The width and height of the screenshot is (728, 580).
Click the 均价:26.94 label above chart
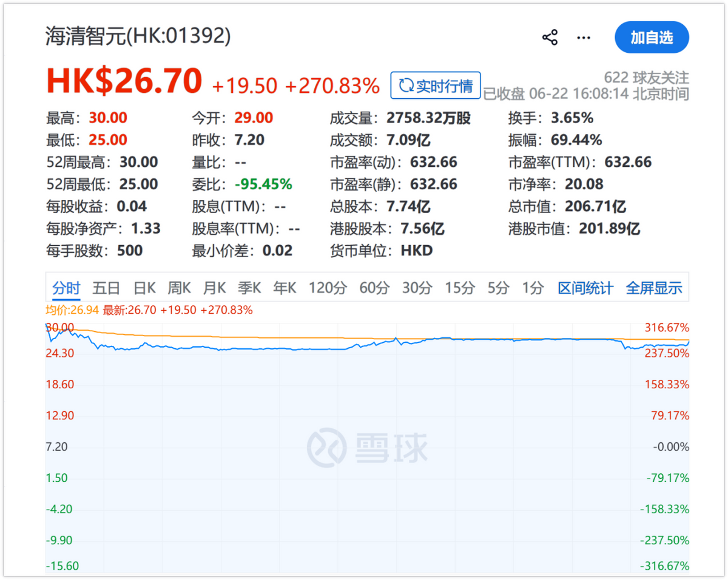72,310
